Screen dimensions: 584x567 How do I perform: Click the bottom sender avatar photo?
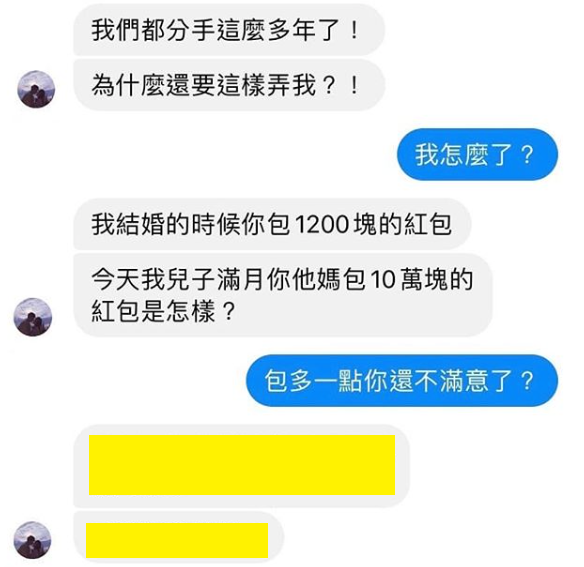[x=32, y=540]
